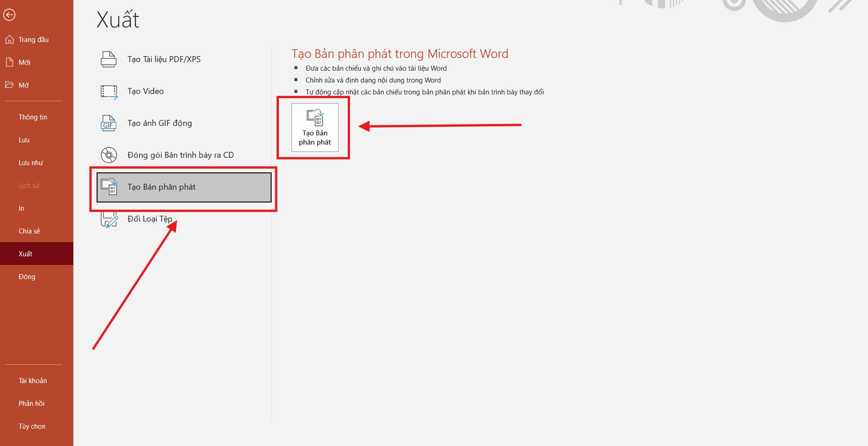
Task: Open Lưu như save-as page
Action: coord(31,163)
